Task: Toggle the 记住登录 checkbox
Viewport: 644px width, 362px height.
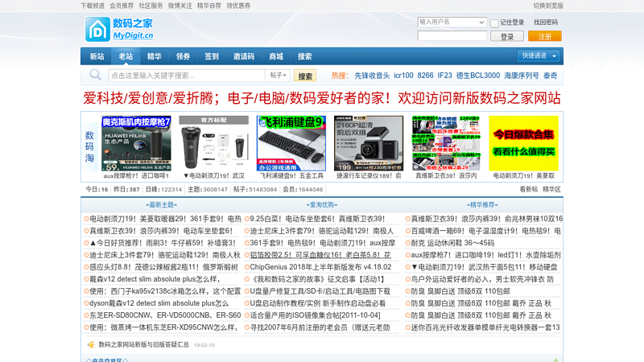Action: coord(494,23)
